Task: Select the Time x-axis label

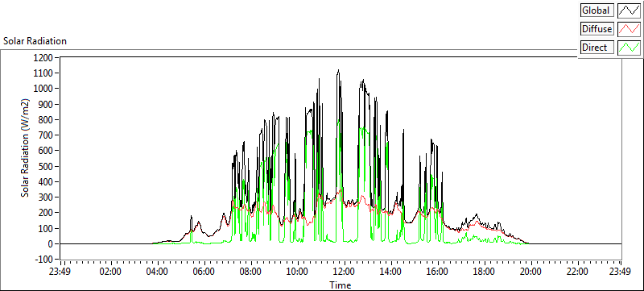Action: (x=340, y=285)
